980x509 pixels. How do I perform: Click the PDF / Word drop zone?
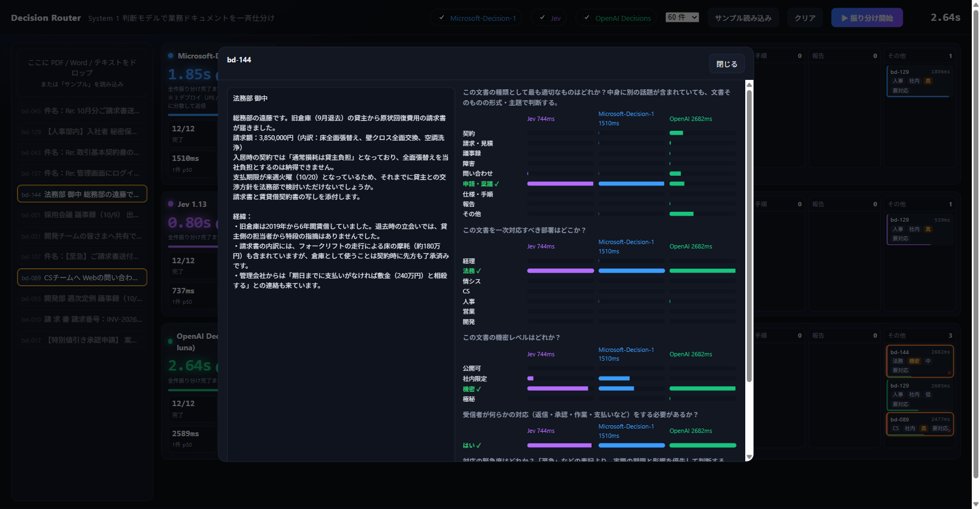[82, 73]
